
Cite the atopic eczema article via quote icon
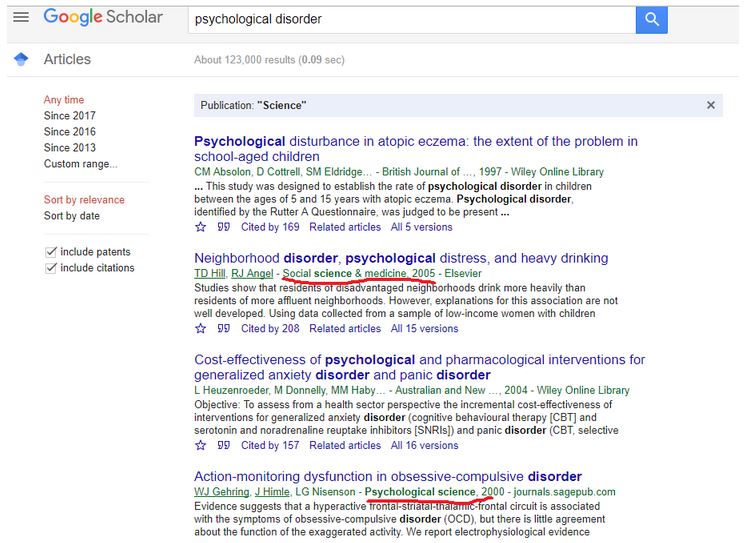pos(223,227)
